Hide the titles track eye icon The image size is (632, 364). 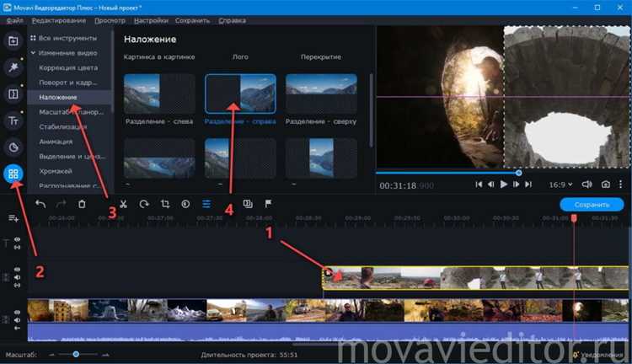(18, 239)
